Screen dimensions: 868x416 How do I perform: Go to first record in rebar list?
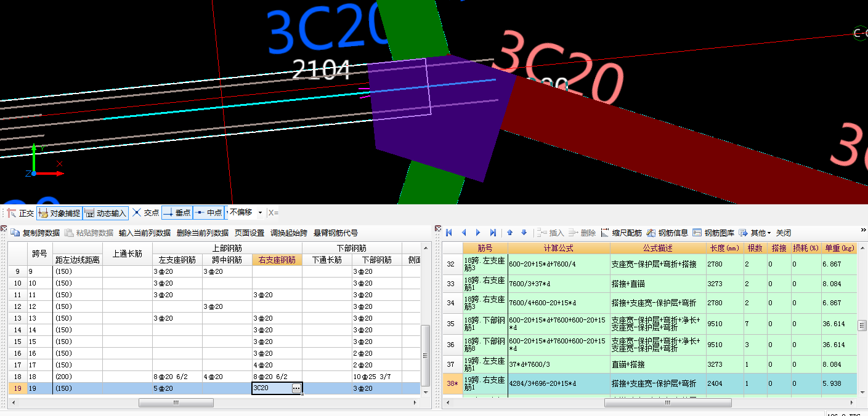(x=449, y=233)
